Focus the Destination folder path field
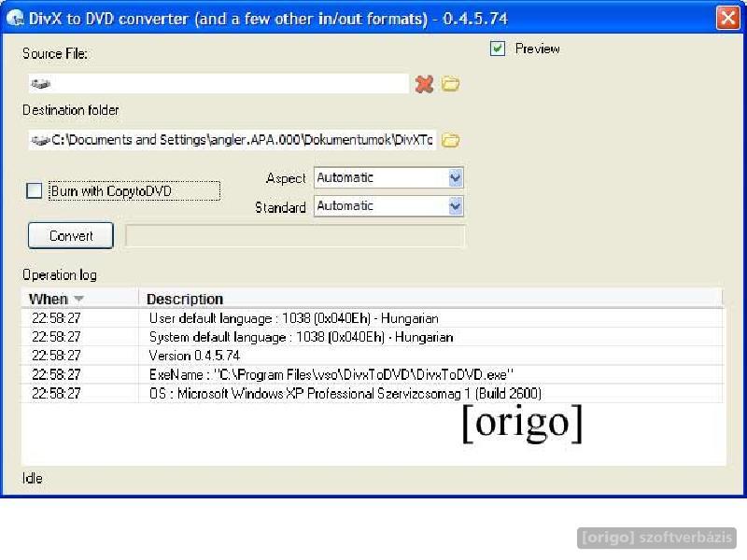747x560 pixels. 232,140
